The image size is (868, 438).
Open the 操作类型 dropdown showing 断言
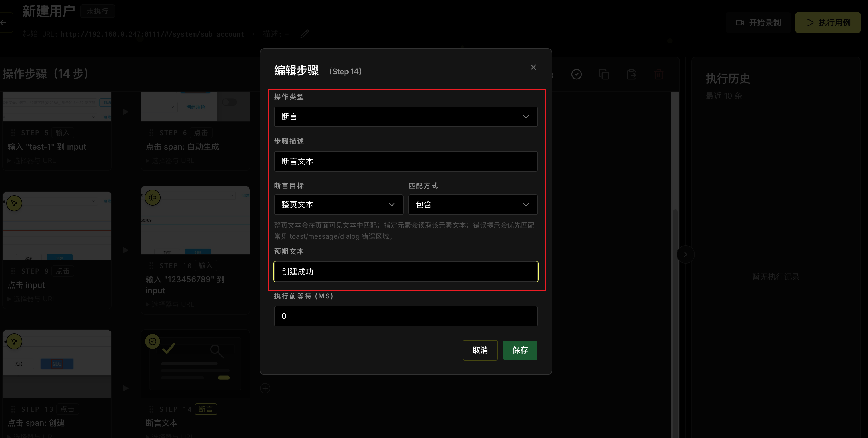coord(406,116)
